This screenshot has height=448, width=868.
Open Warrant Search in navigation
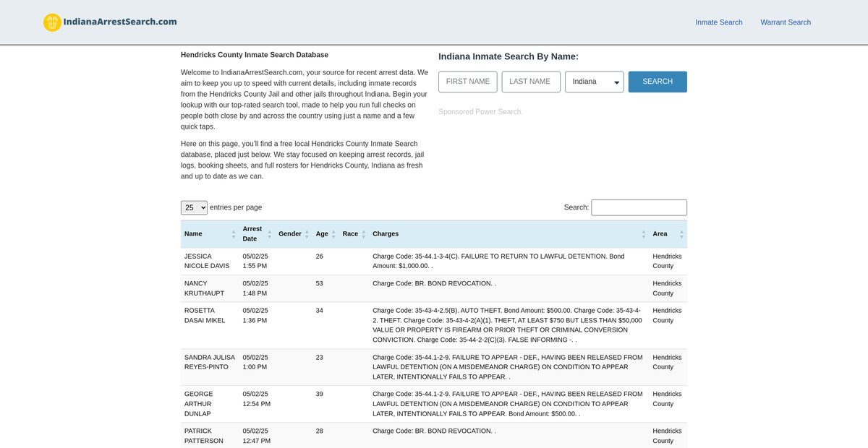785,22
